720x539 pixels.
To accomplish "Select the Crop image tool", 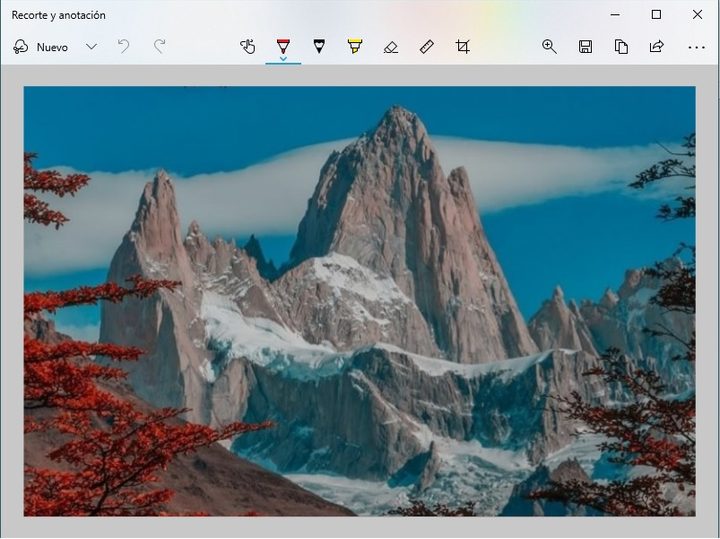I will coord(462,47).
